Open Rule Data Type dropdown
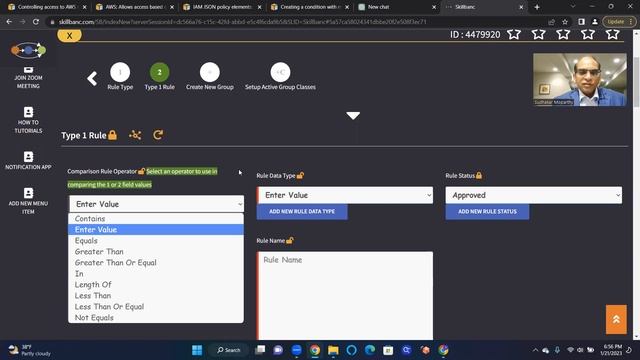This screenshot has height=360, width=640. tap(345, 195)
